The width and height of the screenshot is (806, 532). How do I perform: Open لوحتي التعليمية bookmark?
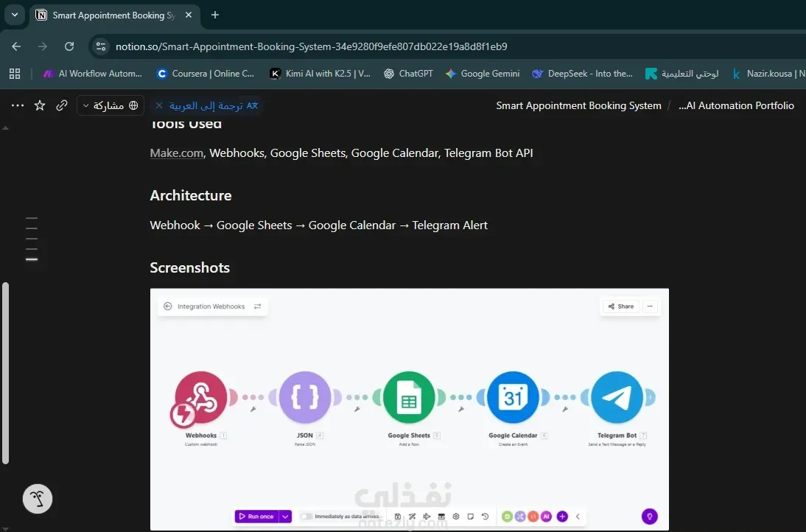point(682,74)
